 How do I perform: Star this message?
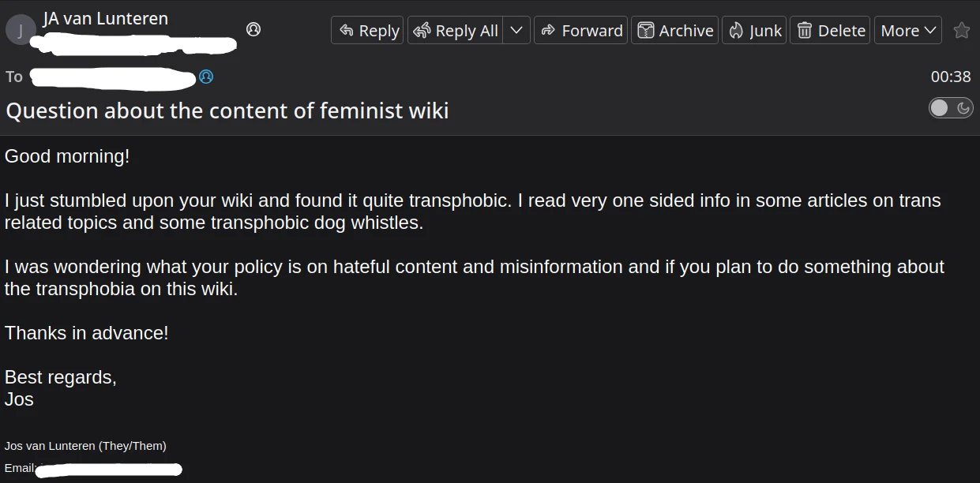pyautogui.click(x=961, y=30)
